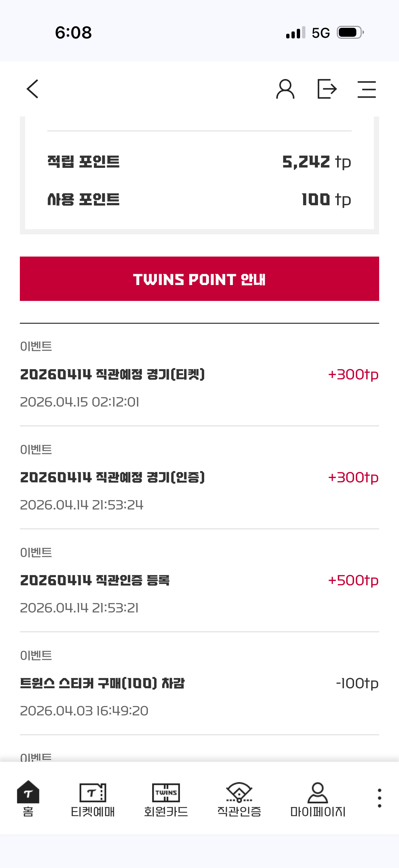Tap the +500tp amount
This screenshot has height=868, width=399.
coord(353,581)
